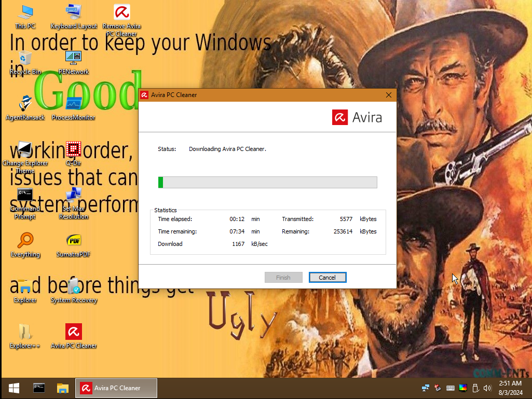Click the Time elapsed value 00:12
This screenshot has width=532, height=399.
pyautogui.click(x=237, y=219)
